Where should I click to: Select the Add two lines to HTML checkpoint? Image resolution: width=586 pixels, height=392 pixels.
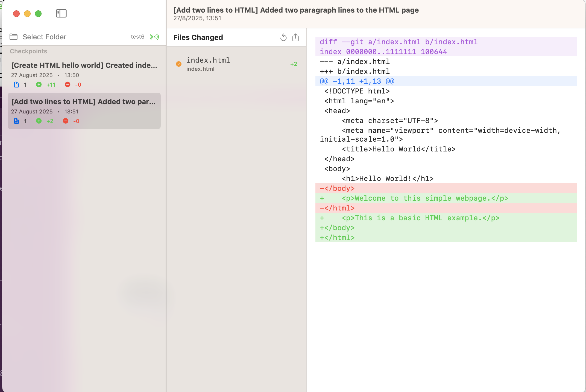coord(83,102)
